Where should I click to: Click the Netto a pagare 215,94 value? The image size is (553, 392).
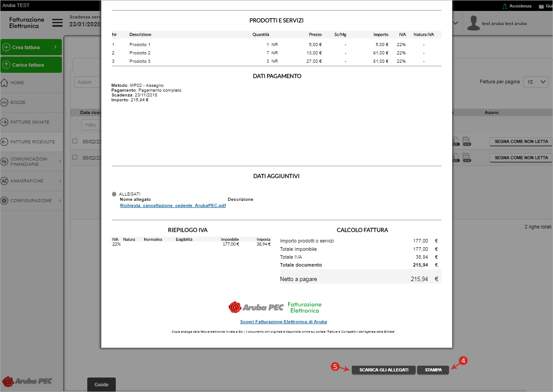click(x=419, y=279)
